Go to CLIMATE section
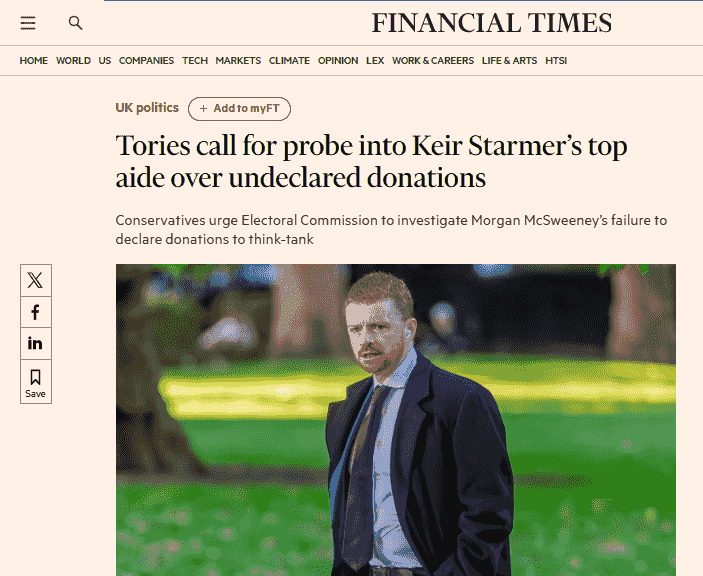703x576 pixels. point(289,61)
